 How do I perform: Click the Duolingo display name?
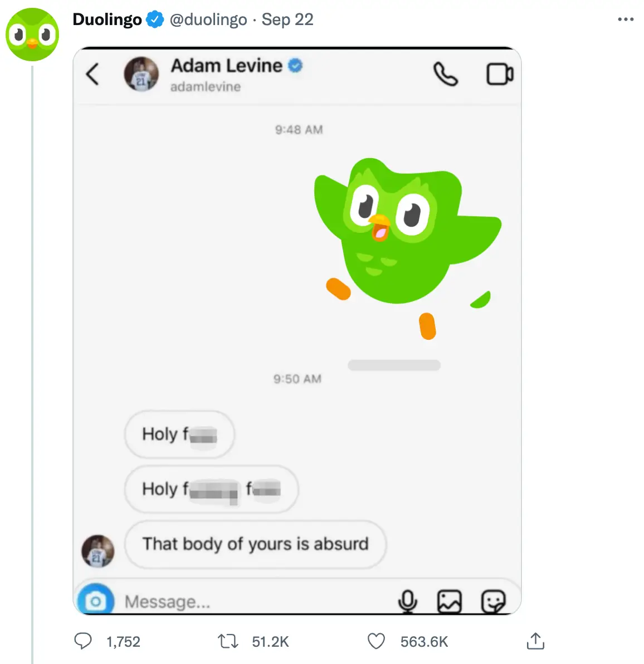[107, 19]
